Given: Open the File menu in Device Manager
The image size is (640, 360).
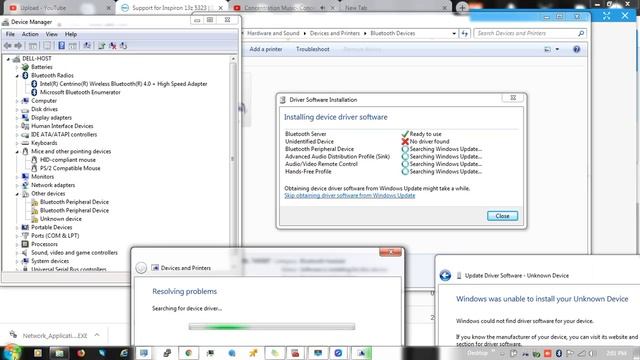Looking at the screenshot, I should [10, 34].
